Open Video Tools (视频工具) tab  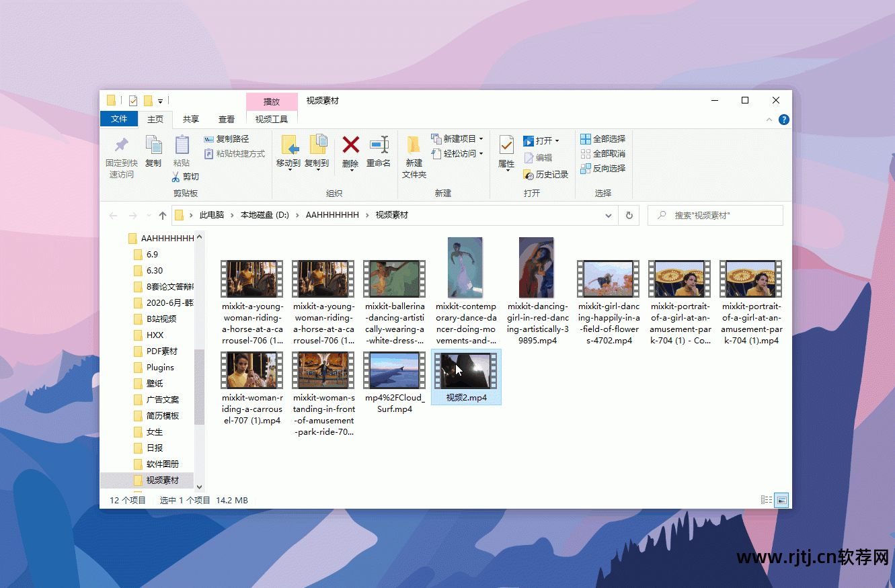coord(272,120)
